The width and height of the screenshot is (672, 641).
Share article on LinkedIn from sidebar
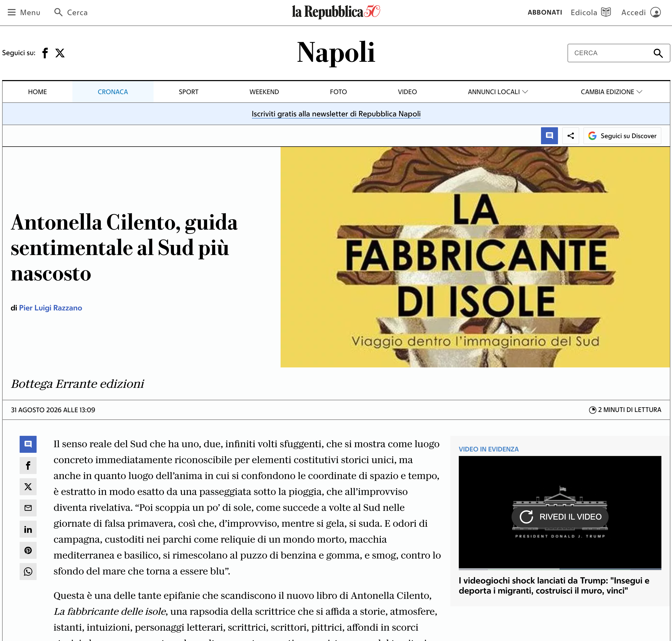tap(28, 529)
